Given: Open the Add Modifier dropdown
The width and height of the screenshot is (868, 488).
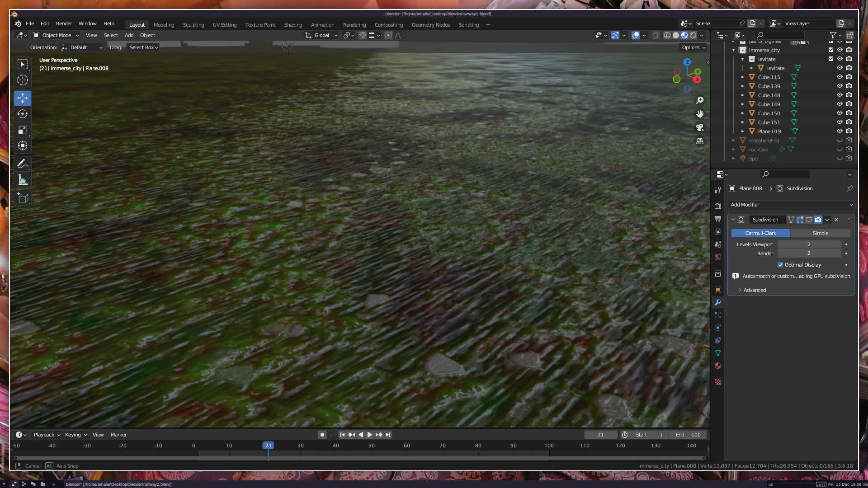Looking at the screenshot, I should point(791,205).
